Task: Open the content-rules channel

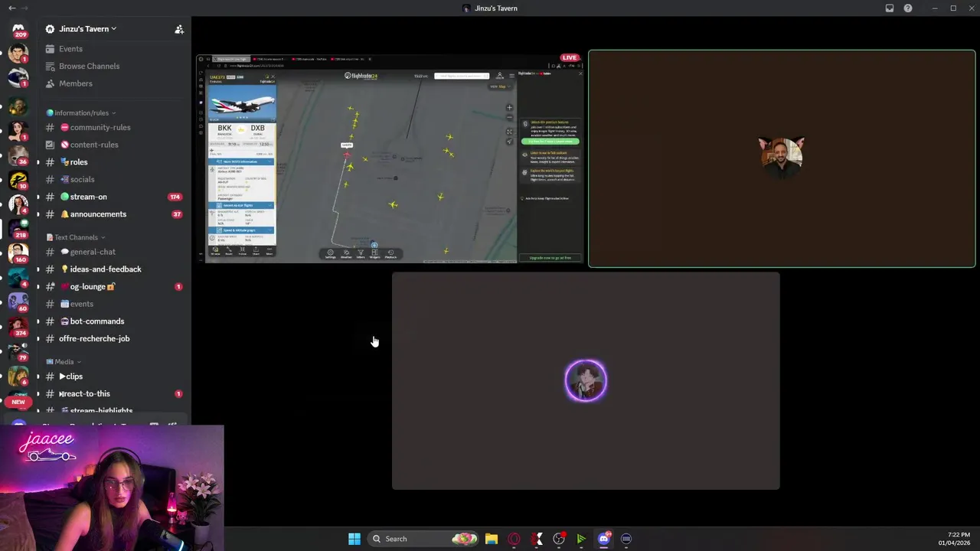Action: click(113, 145)
